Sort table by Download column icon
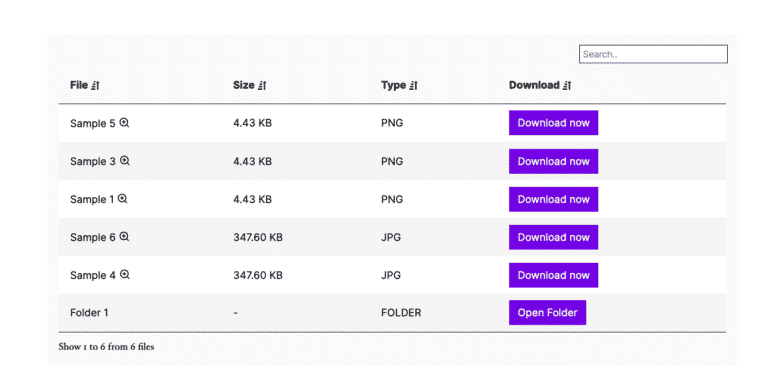 click(567, 86)
